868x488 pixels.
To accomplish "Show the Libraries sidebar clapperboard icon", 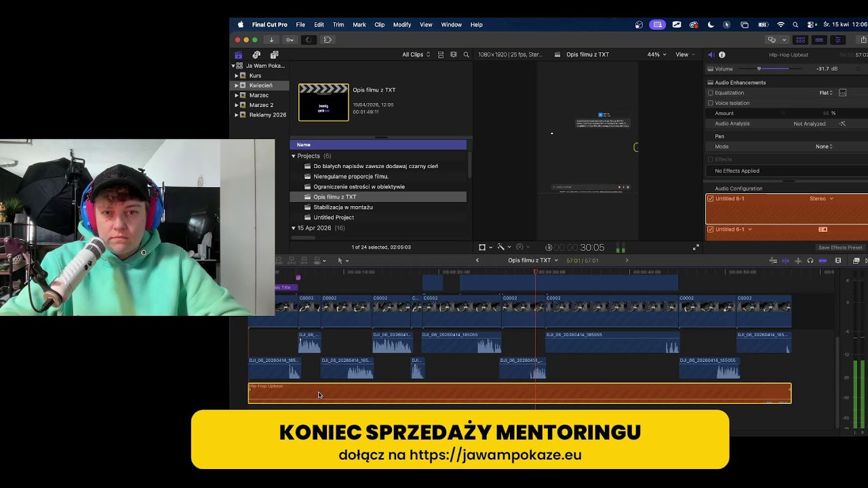I will coord(239,55).
